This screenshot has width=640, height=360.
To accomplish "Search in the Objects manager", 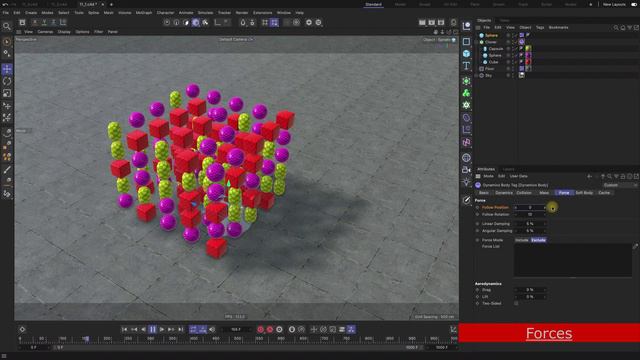I will coord(616,28).
